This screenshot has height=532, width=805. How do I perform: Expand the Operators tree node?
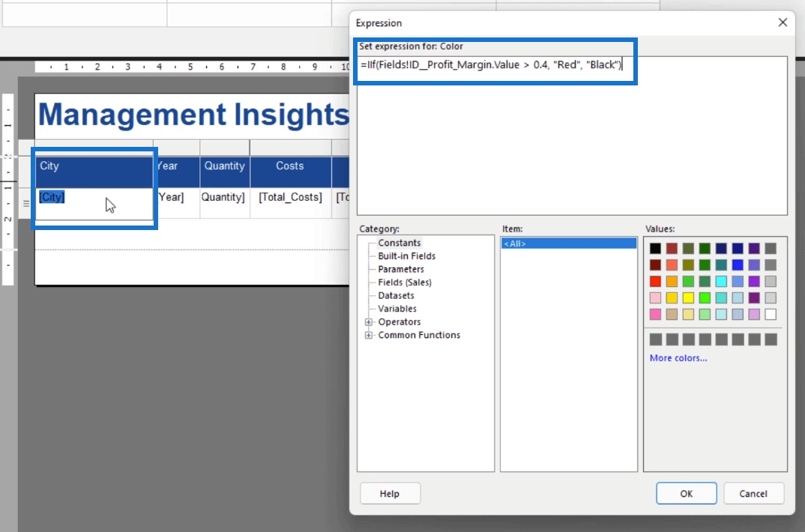pos(369,322)
